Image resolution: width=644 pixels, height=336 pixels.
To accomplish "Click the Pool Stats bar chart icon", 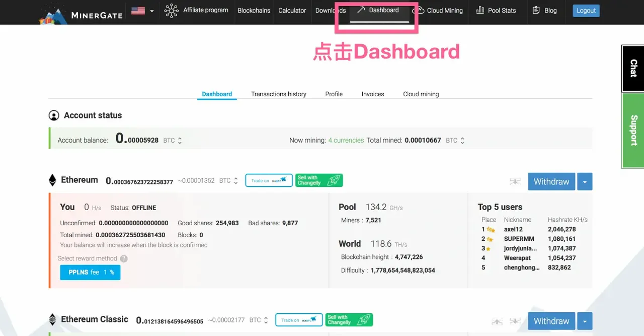I will pyautogui.click(x=480, y=10).
